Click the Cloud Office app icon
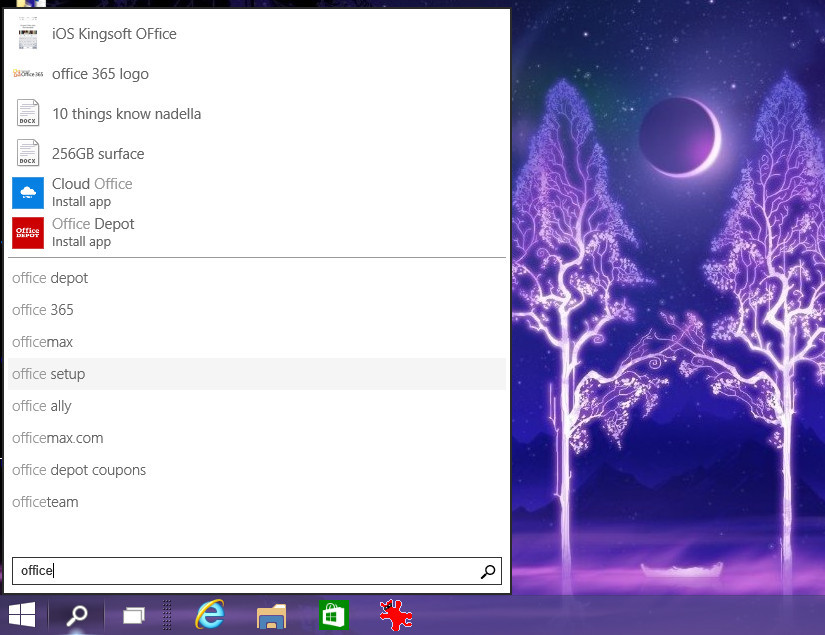Screen dimensions: 825x635 [28, 192]
